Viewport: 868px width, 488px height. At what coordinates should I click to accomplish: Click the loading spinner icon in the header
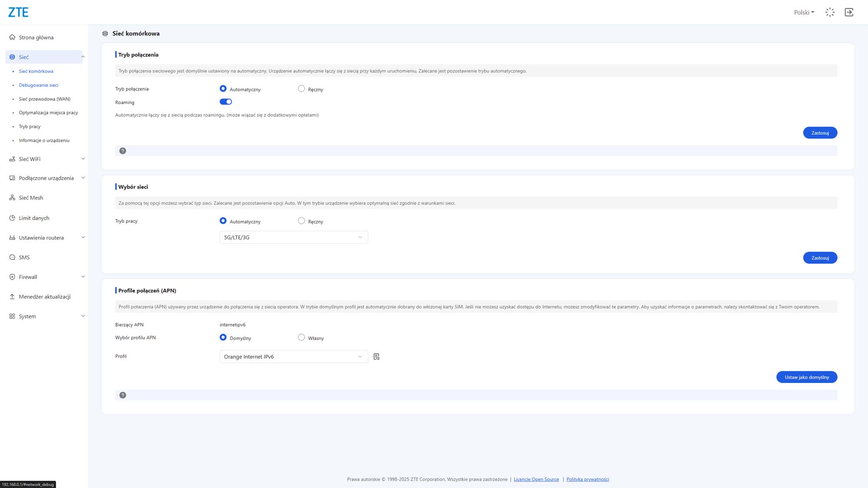830,12
